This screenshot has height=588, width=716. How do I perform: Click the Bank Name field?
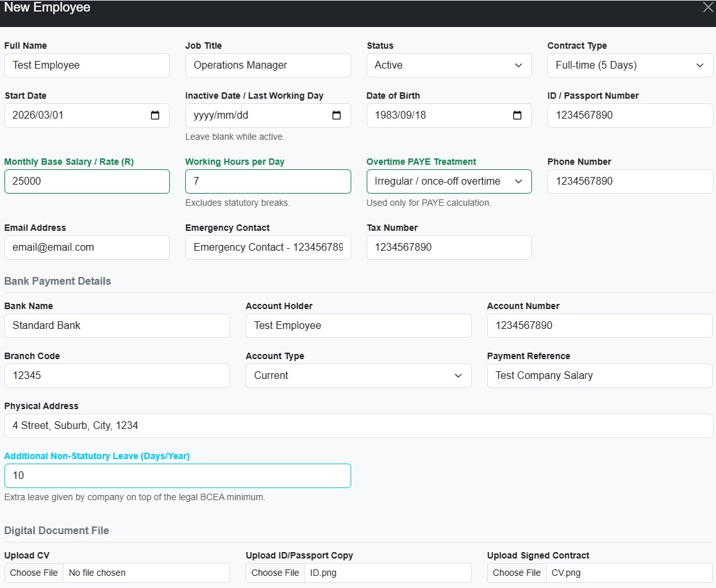coord(117,326)
